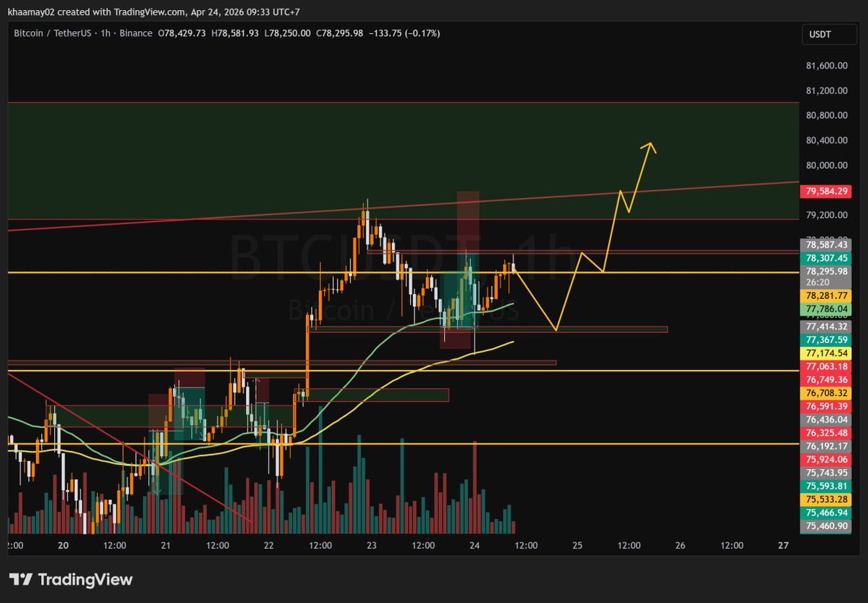The height and width of the screenshot is (603, 868).
Task: Click date 21 on the time axis
Action: (x=166, y=545)
